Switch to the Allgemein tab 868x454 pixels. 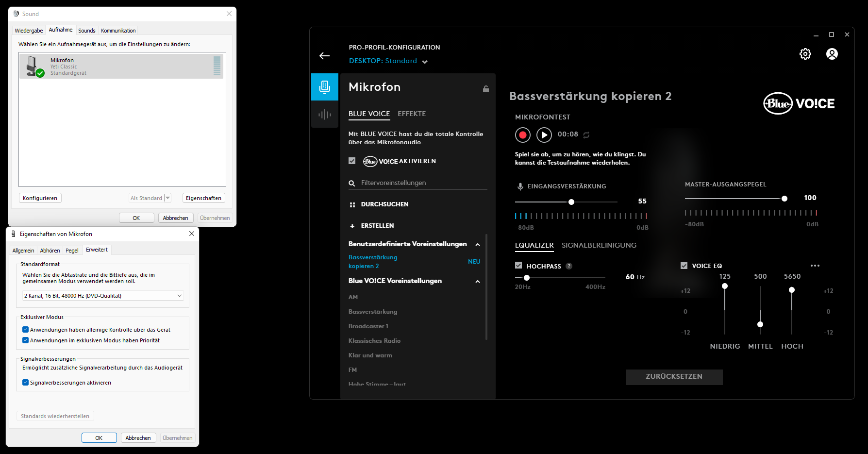tap(23, 251)
